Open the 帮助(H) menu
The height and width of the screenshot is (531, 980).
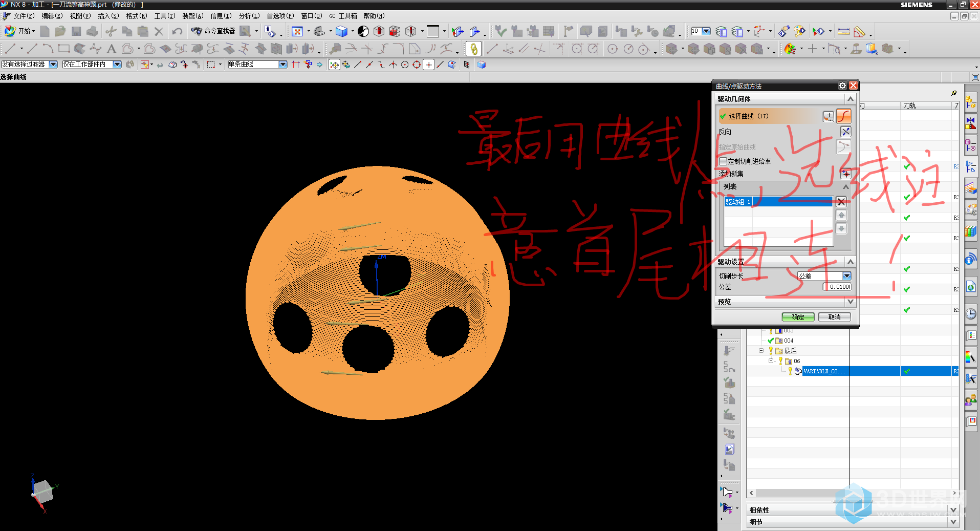[374, 16]
